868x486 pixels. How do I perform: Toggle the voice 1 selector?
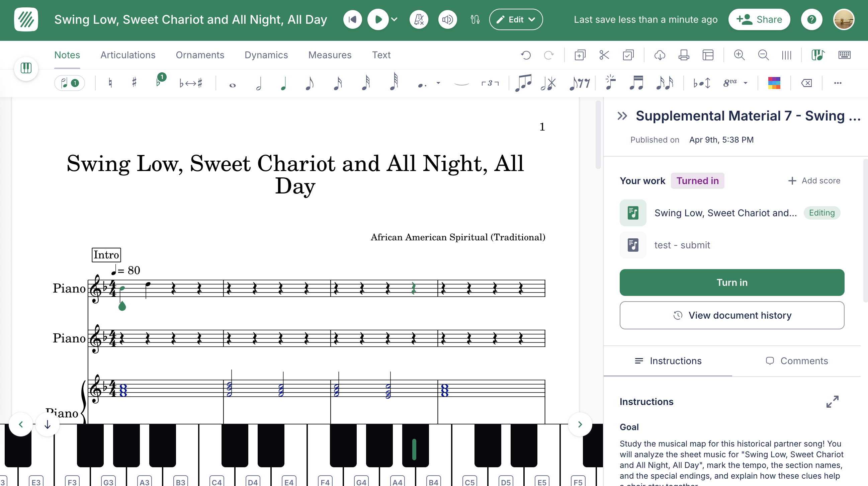70,83
